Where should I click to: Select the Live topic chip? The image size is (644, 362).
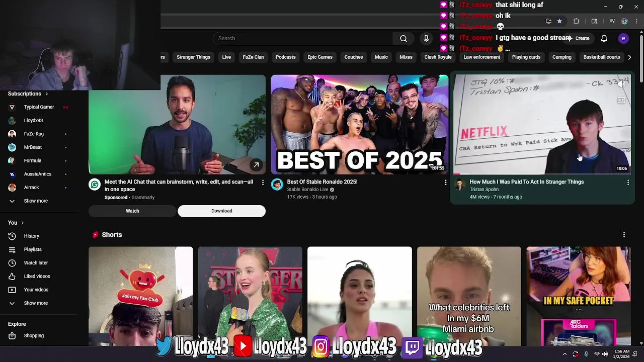click(226, 57)
